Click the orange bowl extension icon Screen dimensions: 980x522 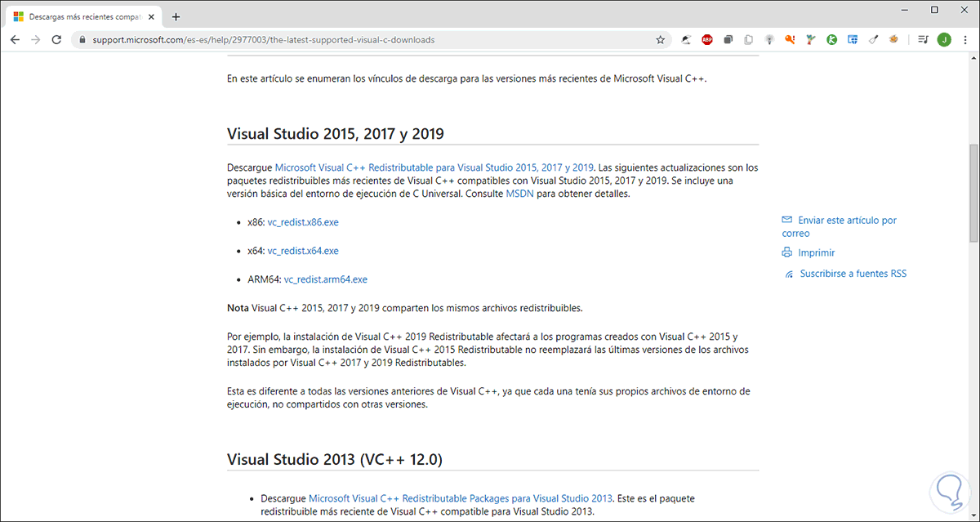click(x=893, y=39)
